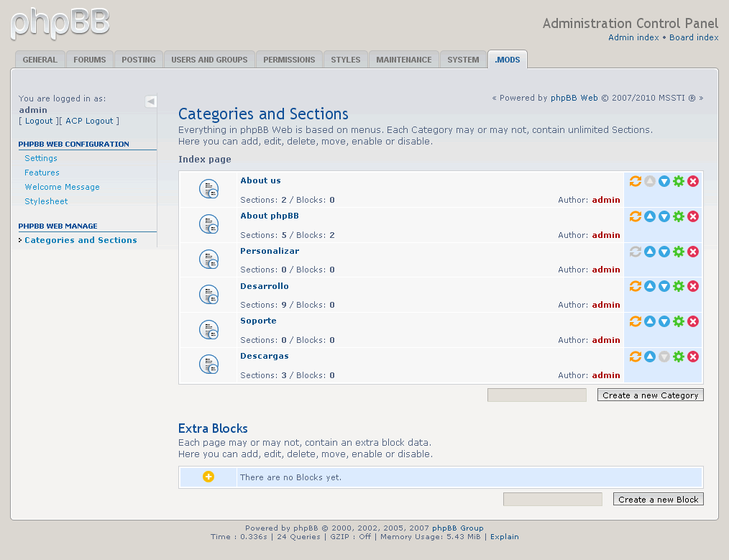Click the orange circular-arrows icon for Desarrollo
This screenshot has width=729, height=560.
tap(635, 286)
